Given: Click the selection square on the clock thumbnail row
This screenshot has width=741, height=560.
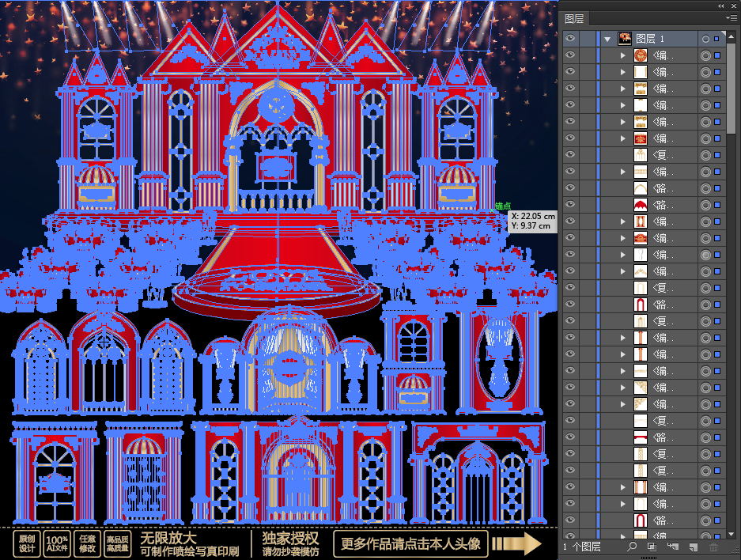Looking at the screenshot, I should coord(717,55).
